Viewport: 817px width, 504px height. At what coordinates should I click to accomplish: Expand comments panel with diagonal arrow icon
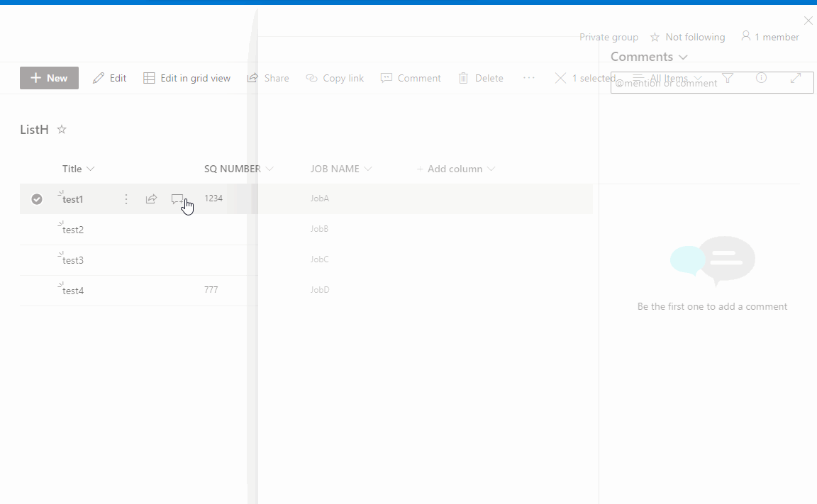pyautogui.click(x=796, y=78)
